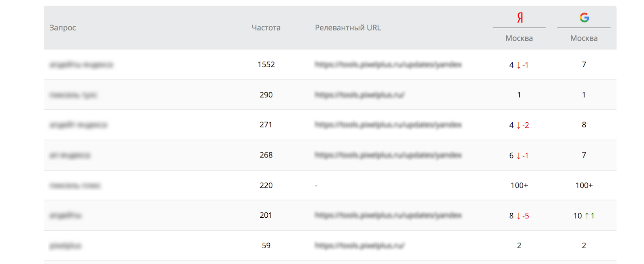This screenshot has height=264, width=644.
Task: Open the relevant URL in the 290 row
Action: click(x=359, y=95)
